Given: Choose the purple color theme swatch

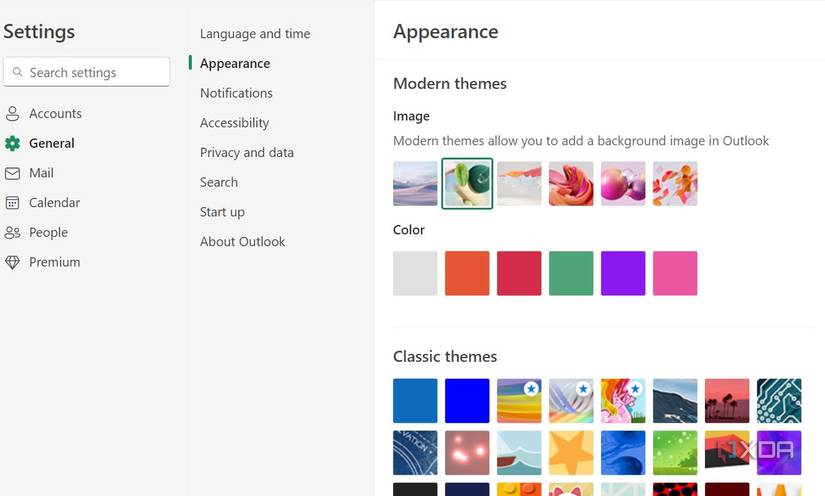Looking at the screenshot, I should 623,274.
